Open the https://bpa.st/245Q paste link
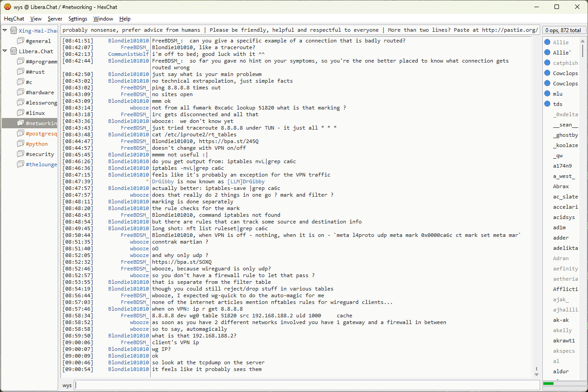588x392 pixels. [229, 141]
